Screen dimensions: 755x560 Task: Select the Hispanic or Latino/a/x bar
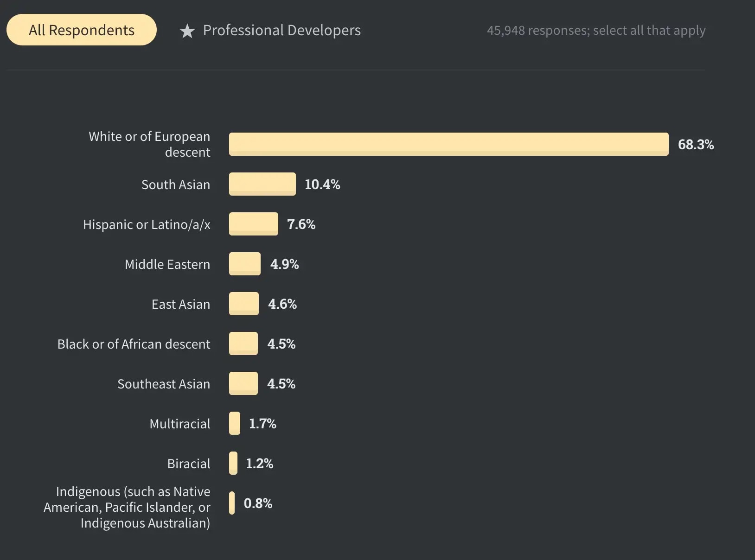pyautogui.click(x=253, y=224)
